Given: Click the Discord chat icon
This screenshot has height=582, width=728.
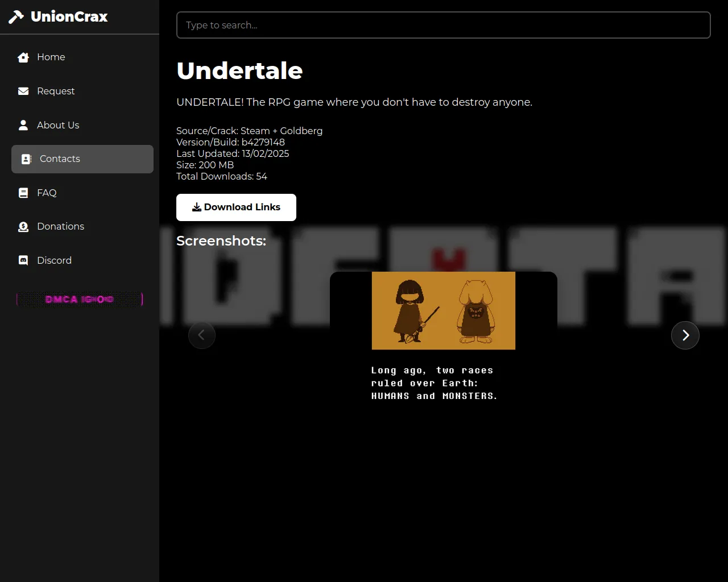Looking at the screenshot, I should tap(23, 260).
